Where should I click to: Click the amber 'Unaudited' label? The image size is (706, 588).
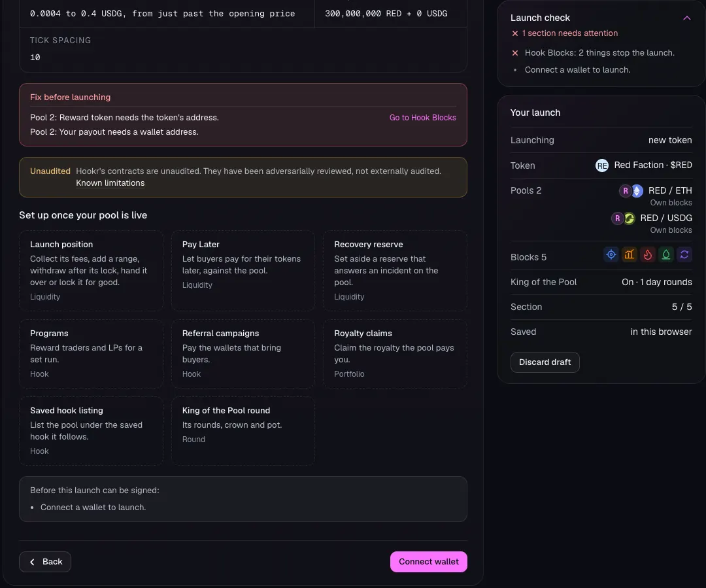click(x=50, y=171)
